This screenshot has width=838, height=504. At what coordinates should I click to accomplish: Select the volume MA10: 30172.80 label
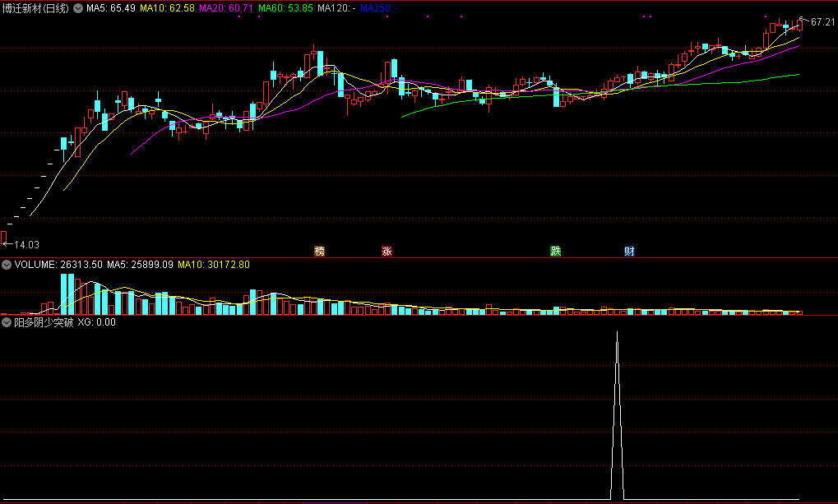(214, 265)
